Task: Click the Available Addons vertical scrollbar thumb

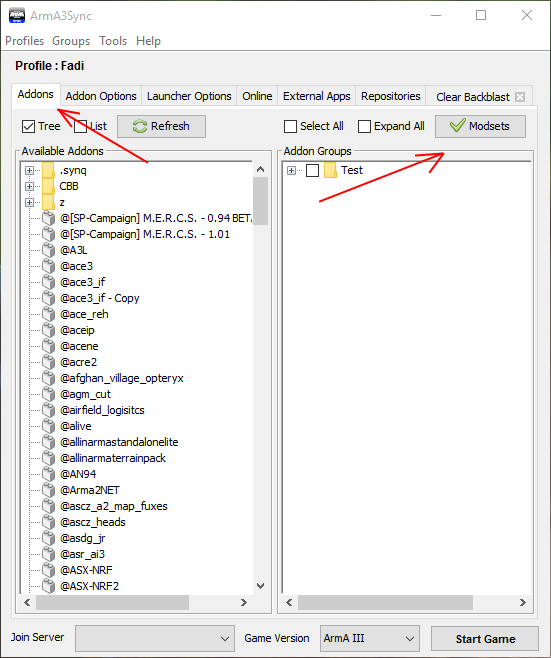Action: [260, 201]
